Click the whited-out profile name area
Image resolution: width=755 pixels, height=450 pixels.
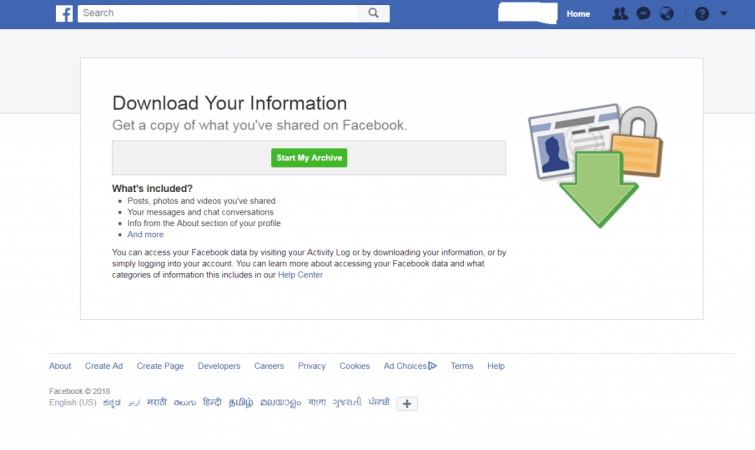click(x=528, y=13)
